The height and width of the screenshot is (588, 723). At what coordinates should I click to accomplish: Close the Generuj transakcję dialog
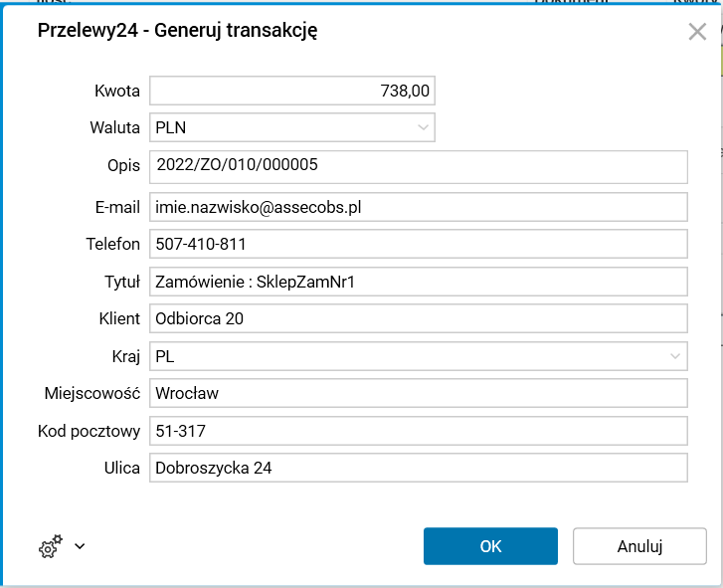697,32
